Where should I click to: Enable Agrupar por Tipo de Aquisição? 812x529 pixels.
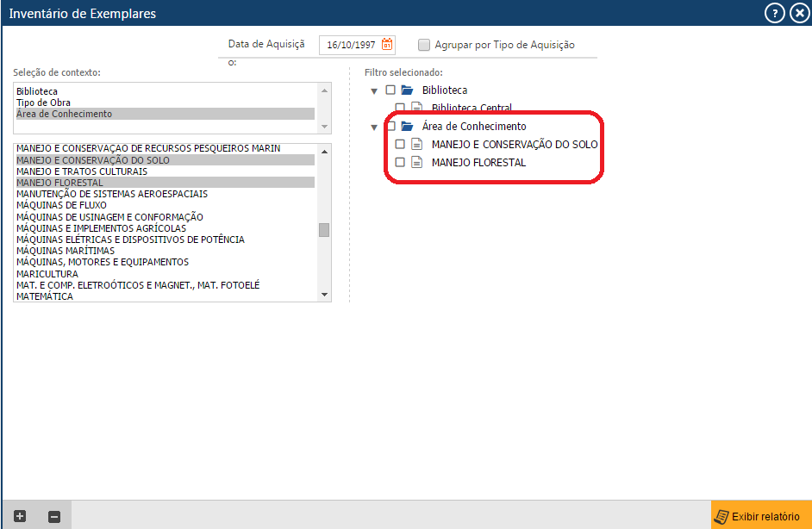click(422, 44)
